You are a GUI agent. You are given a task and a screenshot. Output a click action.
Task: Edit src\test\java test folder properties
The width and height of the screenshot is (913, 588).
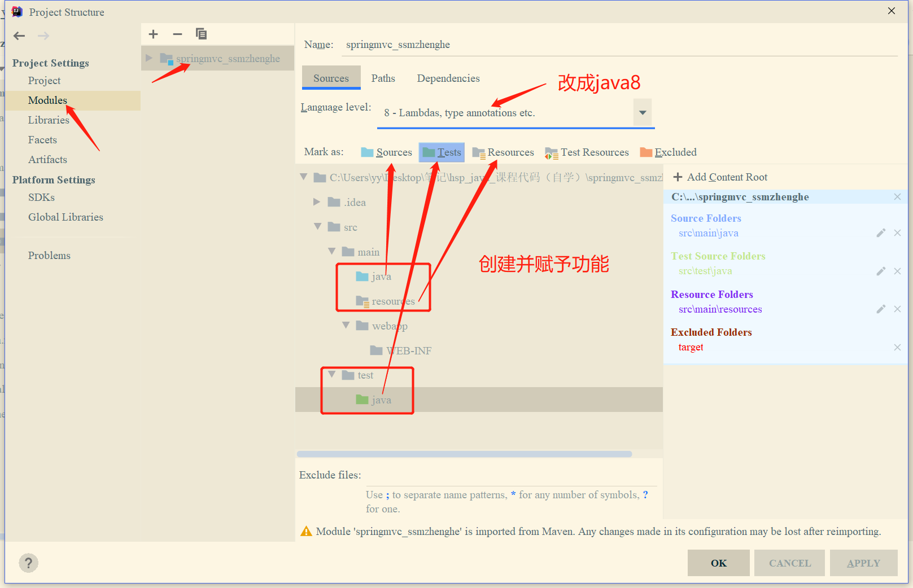(x=880, y=271)
